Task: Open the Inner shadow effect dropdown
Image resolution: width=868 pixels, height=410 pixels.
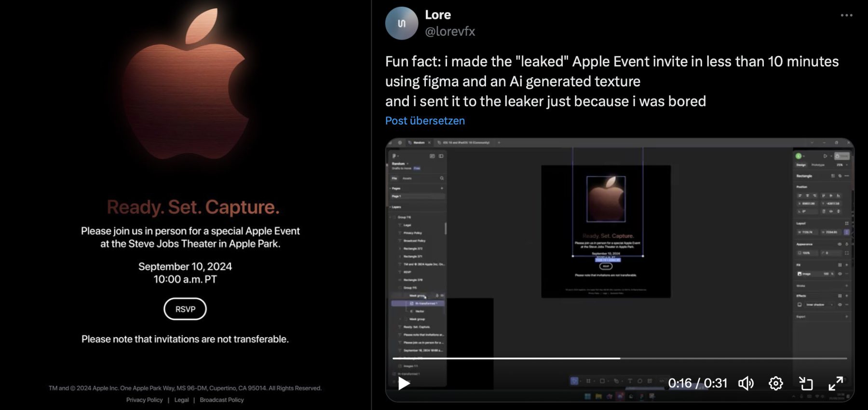Action: click(832, 305)
